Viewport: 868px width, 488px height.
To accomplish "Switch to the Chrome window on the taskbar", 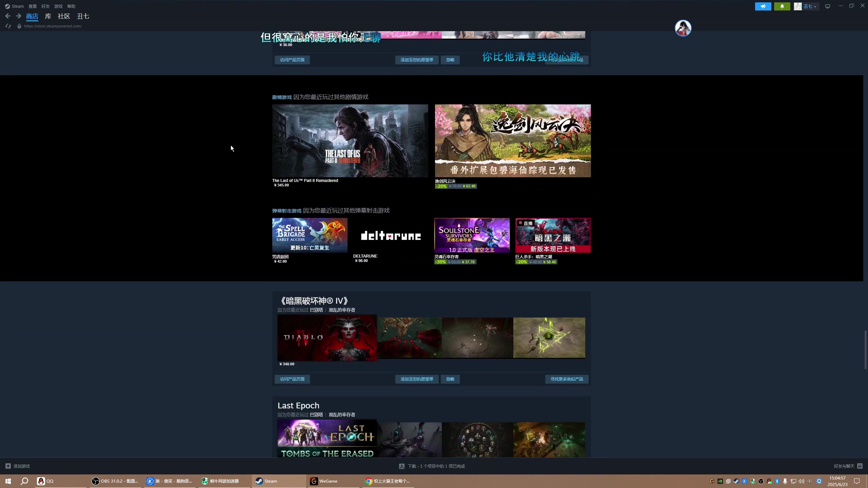I will point(388,481).
